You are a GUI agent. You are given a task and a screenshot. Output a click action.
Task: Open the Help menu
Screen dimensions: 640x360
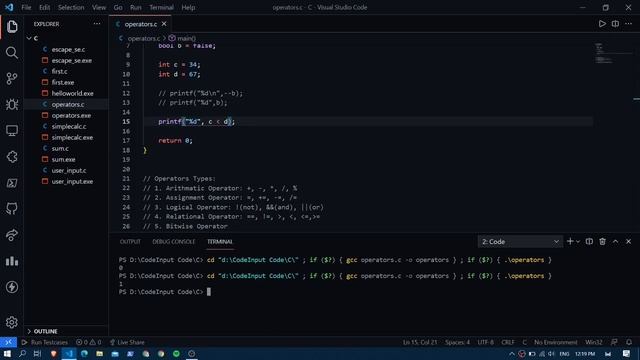(x=188, y=7)
